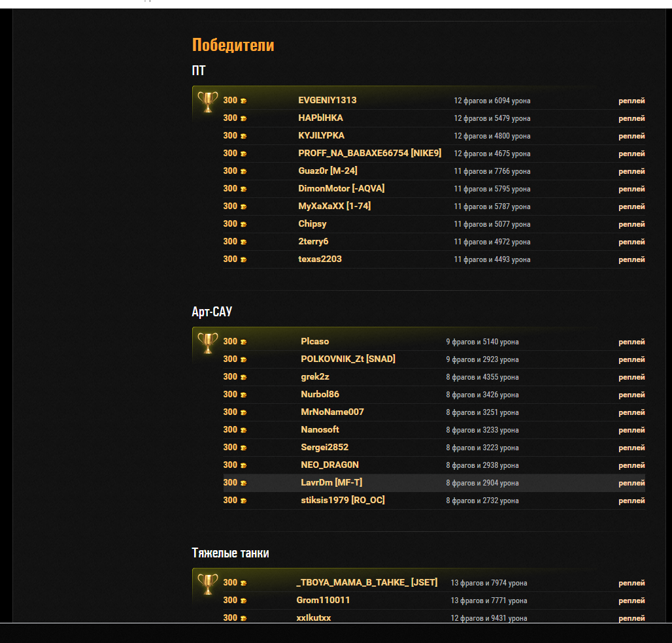This screenshot has height=643, width=672.
Task: Click the gold coin icon in the Nanosoft row
Action: pos(244,430)
